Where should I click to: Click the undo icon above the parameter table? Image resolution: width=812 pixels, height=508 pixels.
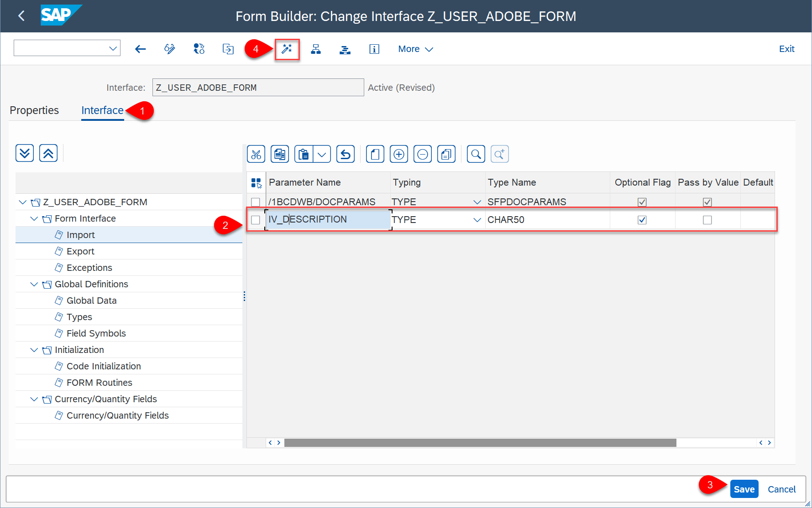point(345,154)
